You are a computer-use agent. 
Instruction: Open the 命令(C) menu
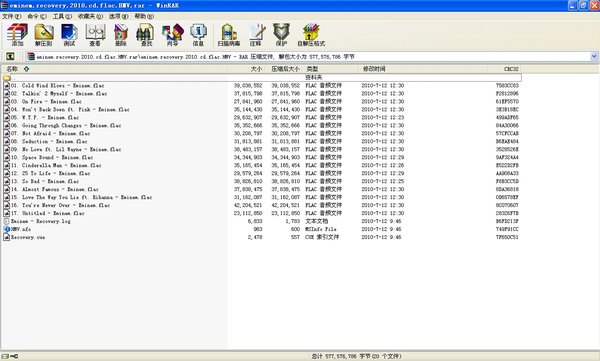(37, 16)
